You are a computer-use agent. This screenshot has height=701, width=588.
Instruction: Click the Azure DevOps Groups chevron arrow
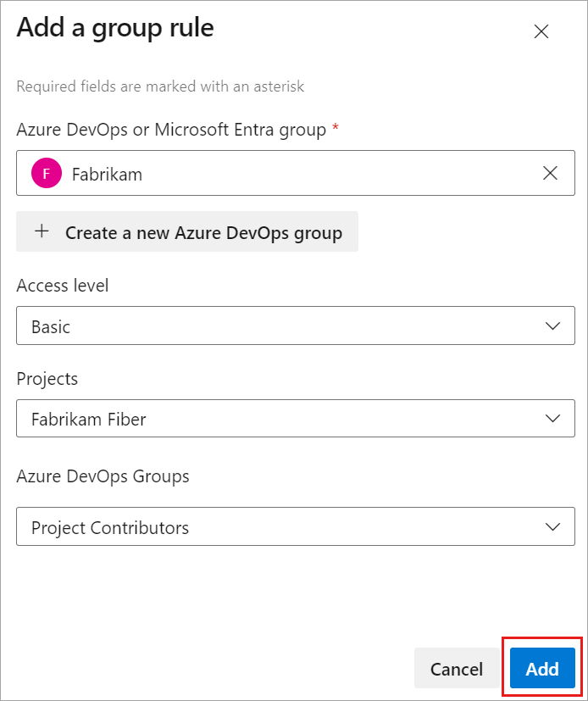point(553,527)
